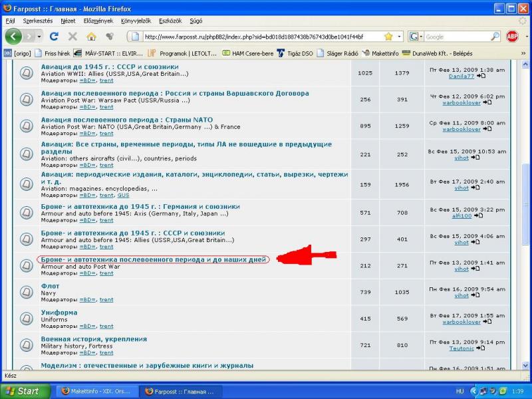532x399 pixels.
Task: Open user Teutonic profile link
Action: [462, 348]
